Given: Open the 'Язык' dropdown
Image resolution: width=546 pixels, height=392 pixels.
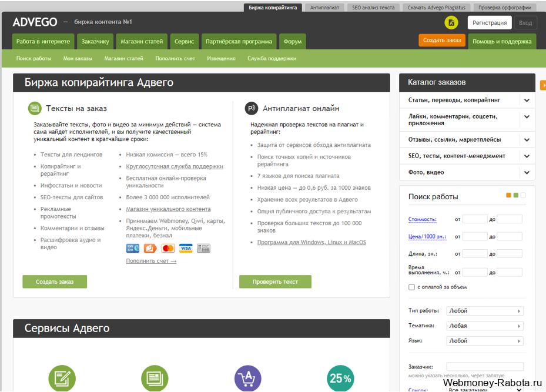Looking at the screenshot, I should click(x=485, y=341).
